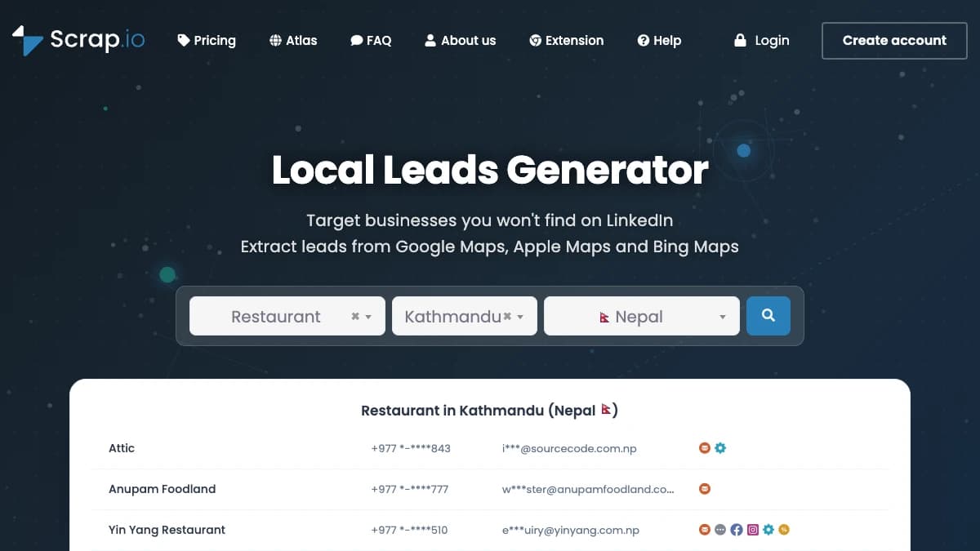Screen dimensions: 980x551
Task: Go to the FAQ page
Action: click(371, 40)
